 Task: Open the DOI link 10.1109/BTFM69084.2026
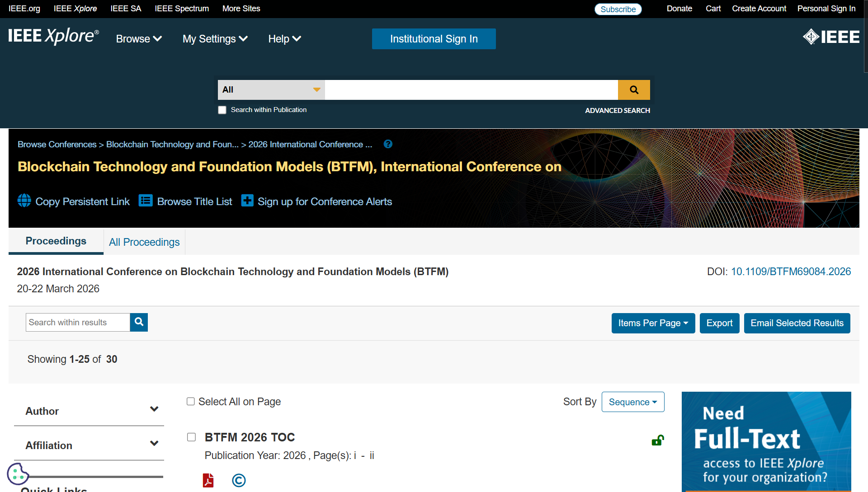(791, 272)
